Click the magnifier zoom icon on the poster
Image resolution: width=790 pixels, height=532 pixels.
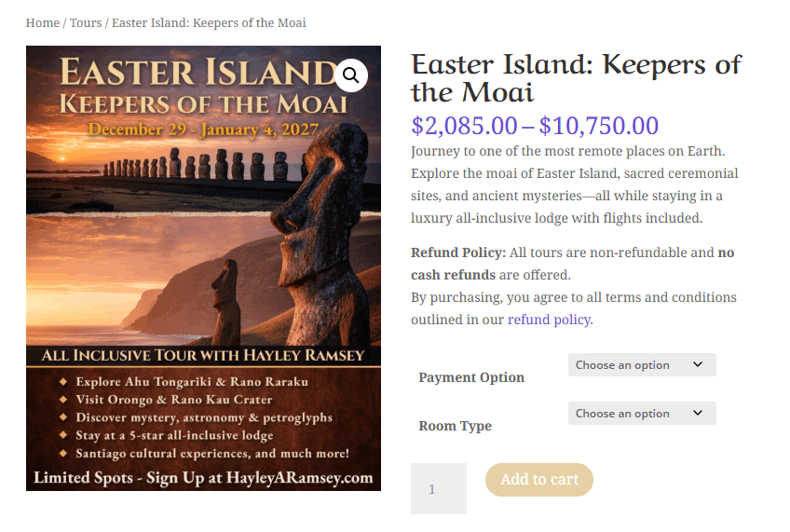[x=351, y=75]
